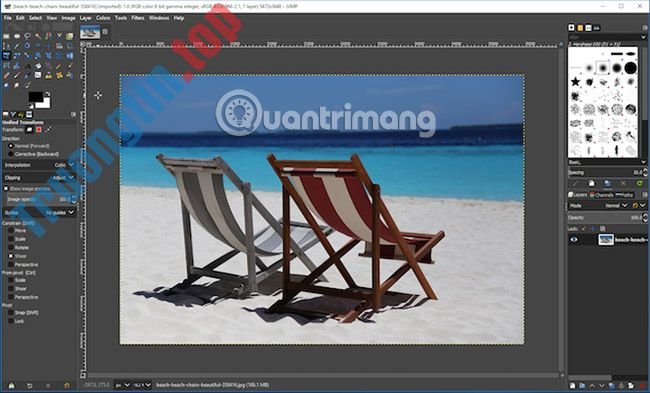Select the Airbrush tool
This screenshot has height=393, width=650.
pyautogui.click(x=17, y=75)
